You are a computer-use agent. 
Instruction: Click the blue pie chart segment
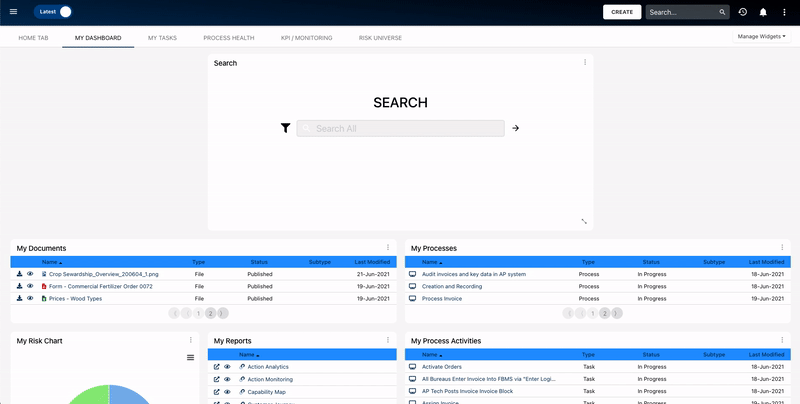click(x=128, y=396)
